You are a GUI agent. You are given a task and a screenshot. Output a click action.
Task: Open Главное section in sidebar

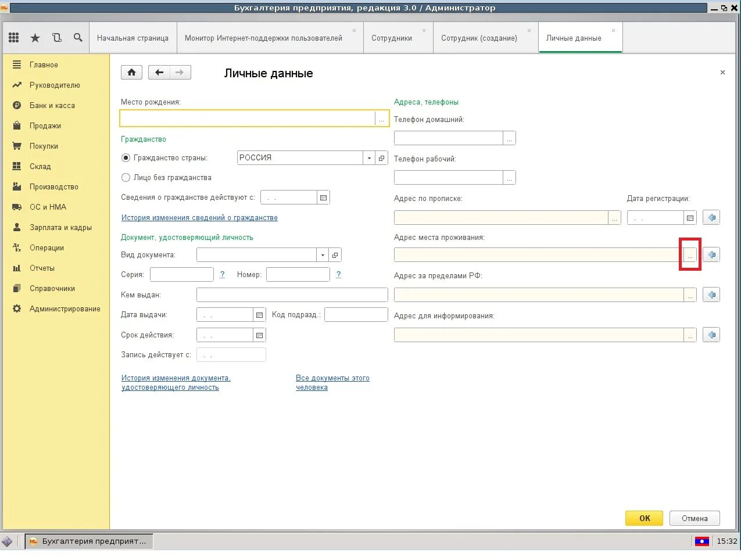pos(56,64)
